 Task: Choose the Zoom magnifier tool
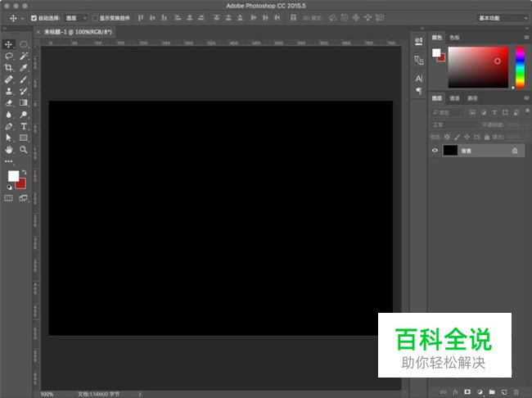click(24, 151)
